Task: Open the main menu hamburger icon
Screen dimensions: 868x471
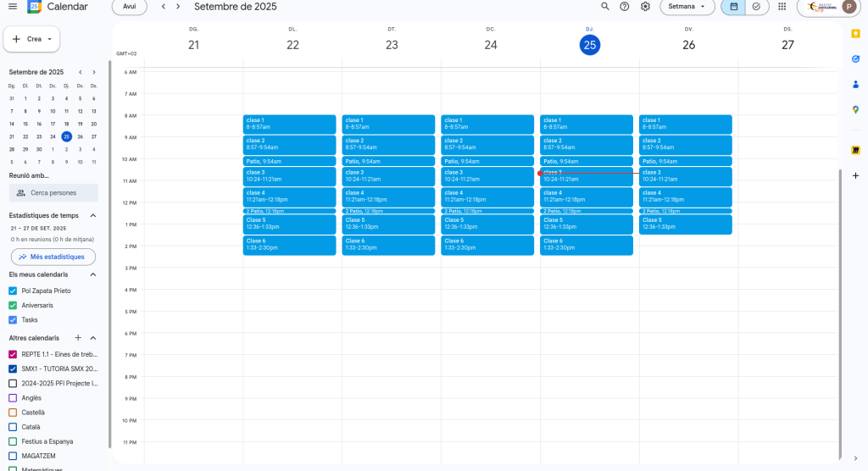Action: point(12,6)
